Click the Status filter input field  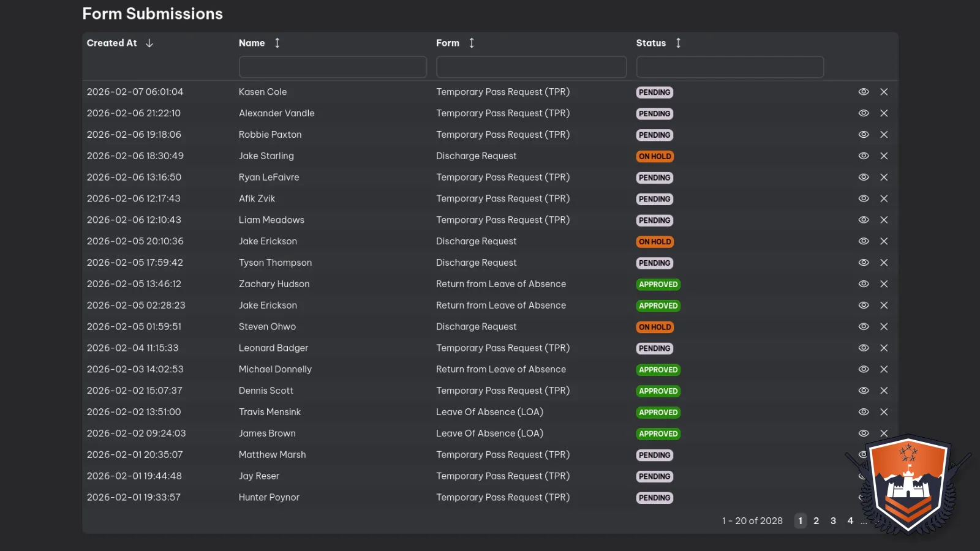pyautogui.click(x=729, y=67)
